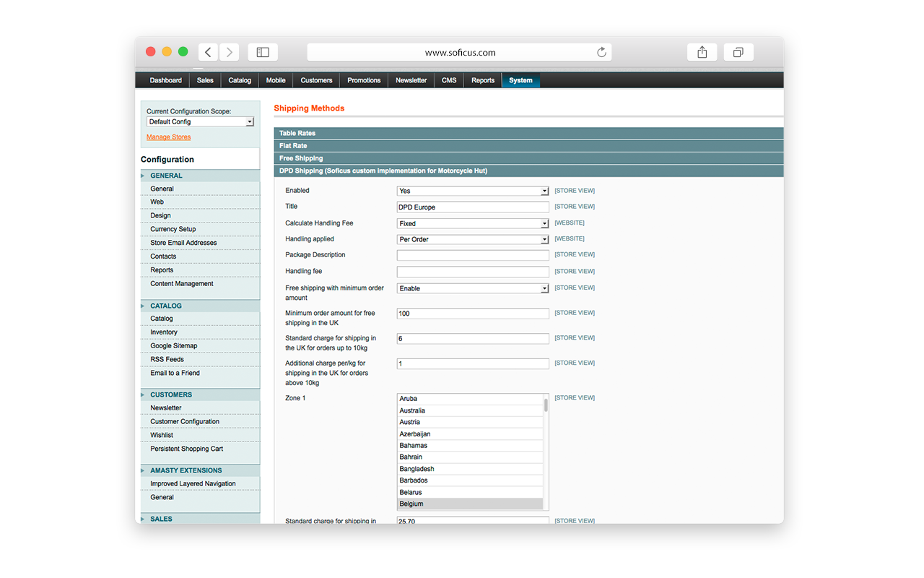Select Belgium in Zone 1 list
This screenshot has height=578, width=924.
(x=470, y=504)
